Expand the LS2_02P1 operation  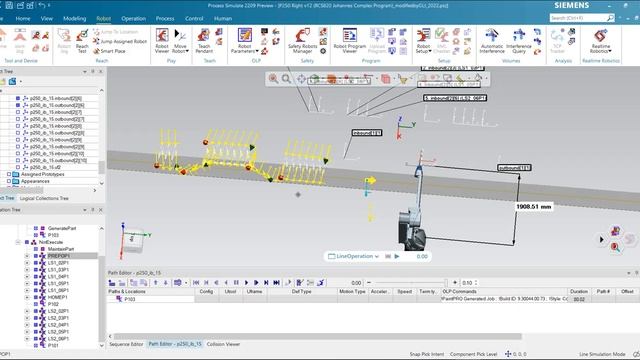coord(27,311)
